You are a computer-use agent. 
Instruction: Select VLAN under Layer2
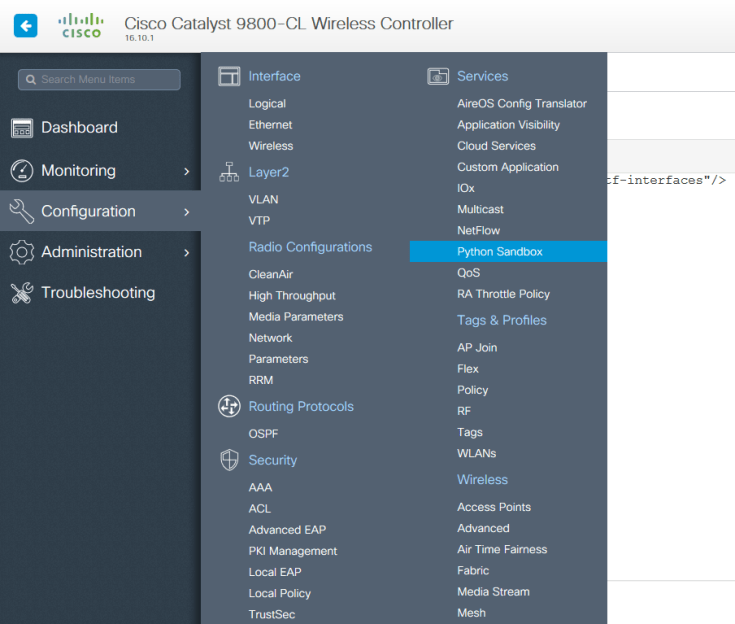263,199
